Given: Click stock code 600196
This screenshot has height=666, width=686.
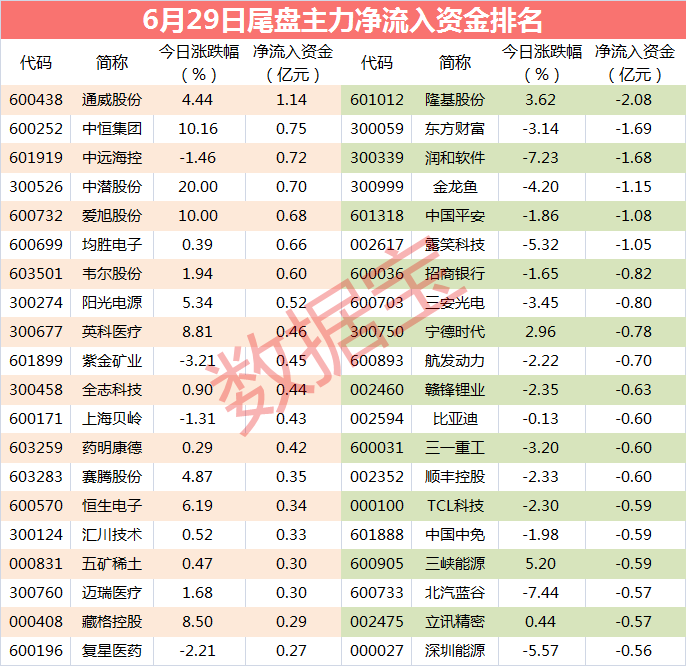Looking at the screenshot, I should pos(36,651).
